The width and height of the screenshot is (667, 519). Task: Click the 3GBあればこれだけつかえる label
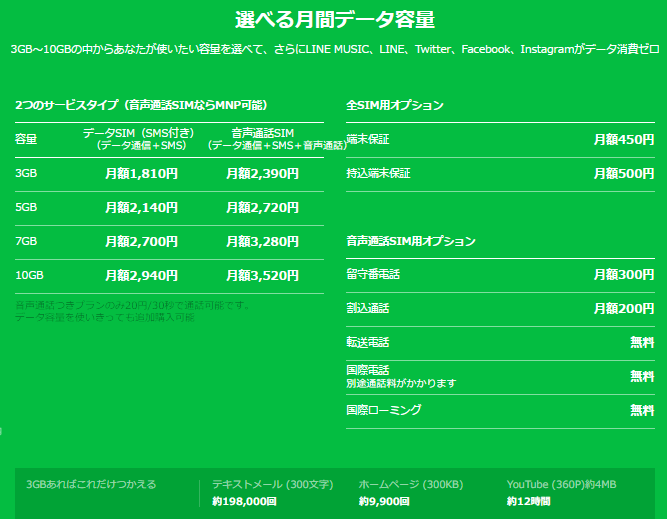(x=91, y=484)
